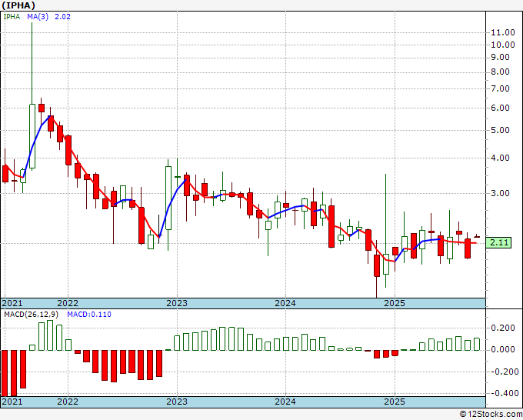Viewport: 523px width, 420px height.
Task: Click 2023 on the price chart timeline
Action: [x=177, y=303]
